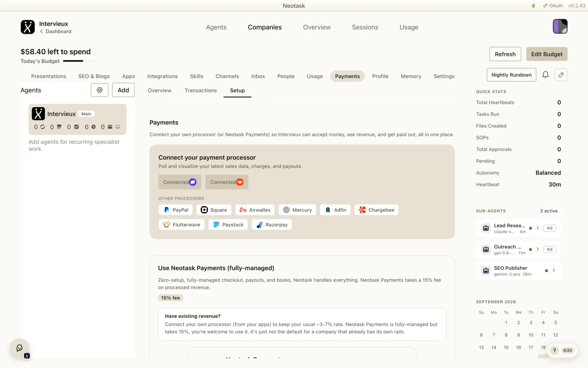The image size is (588, 368).
Task: Choose the Mercury processor
Action: [297, 210]
